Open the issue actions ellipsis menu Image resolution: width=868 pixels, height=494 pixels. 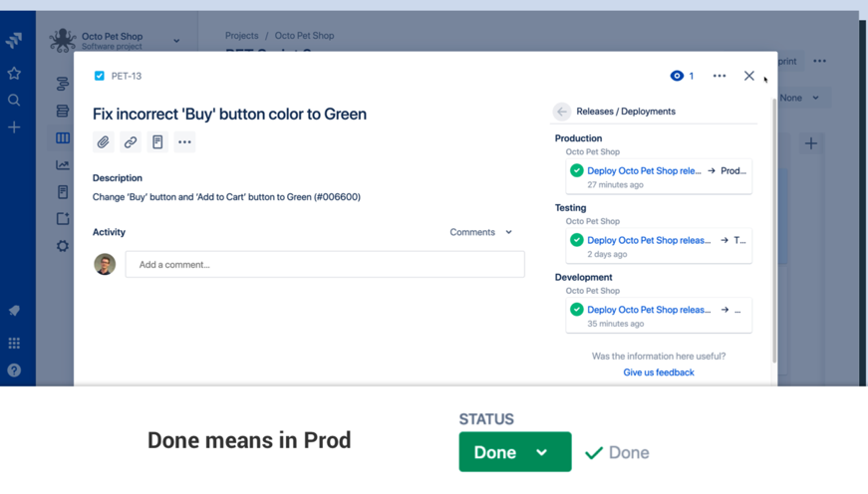point(720,76)
